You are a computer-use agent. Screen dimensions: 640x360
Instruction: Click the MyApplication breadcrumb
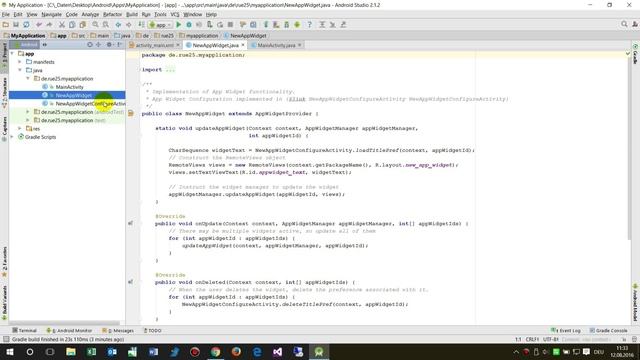[24, 36]
